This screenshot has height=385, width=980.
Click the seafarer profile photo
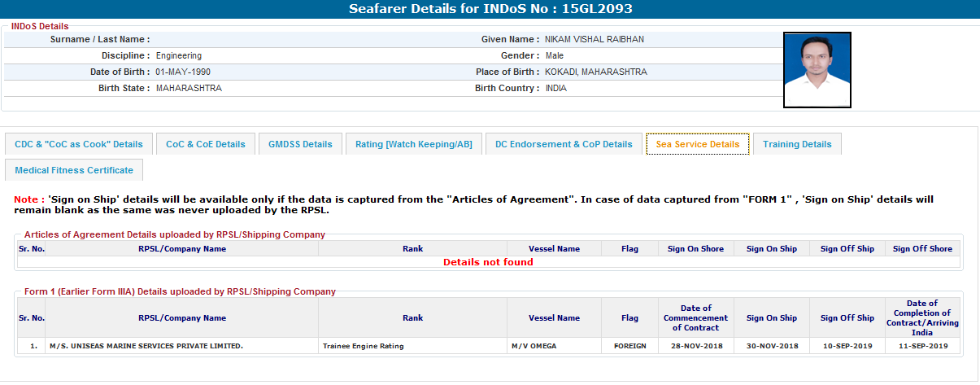pyautogui.click(x=817, y=70)
